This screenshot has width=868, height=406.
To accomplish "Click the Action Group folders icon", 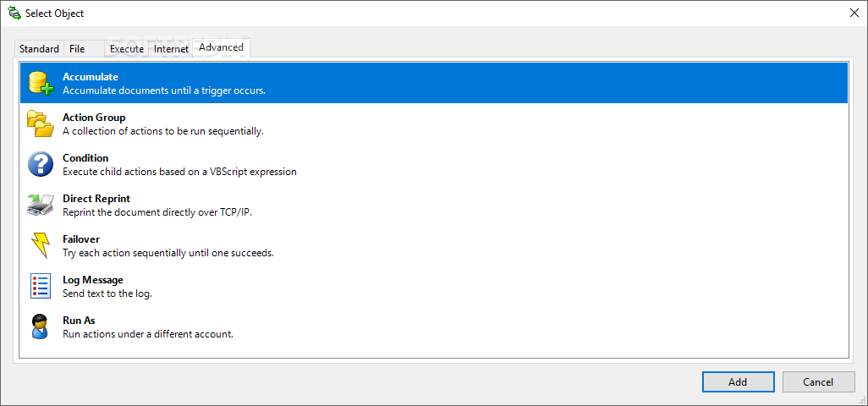I will coord(41,123).
